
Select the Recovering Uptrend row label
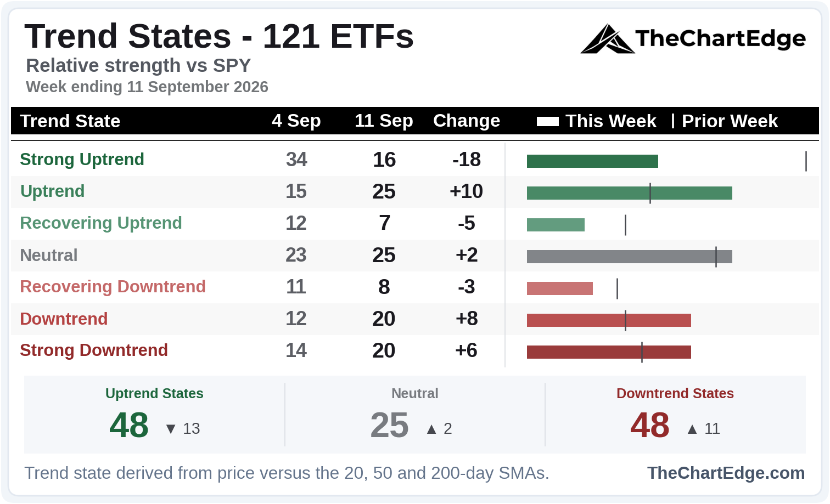point(101,223)
